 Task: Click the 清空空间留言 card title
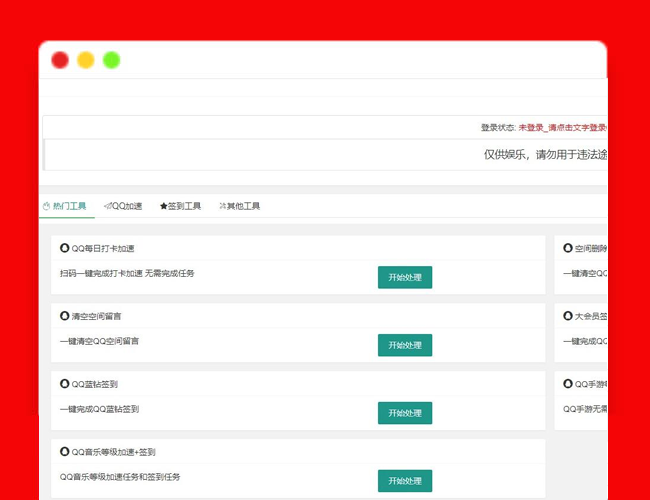coord(96,316)
